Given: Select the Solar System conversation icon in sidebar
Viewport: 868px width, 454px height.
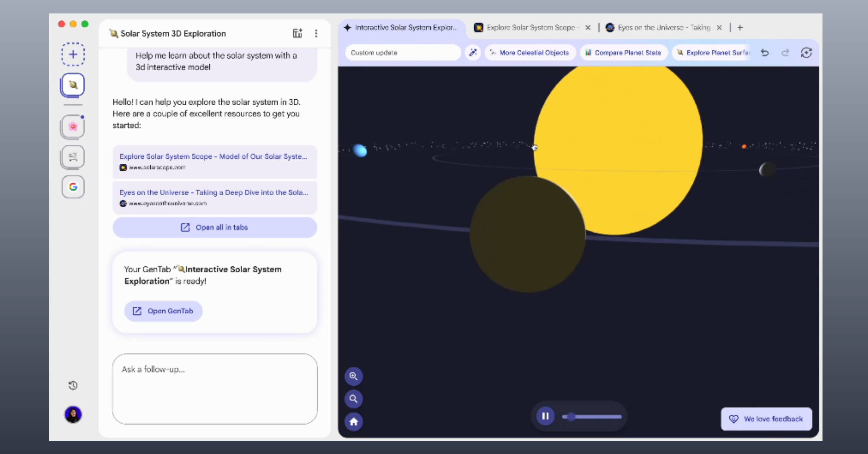Looking at the screenshot, I should click(x=73, y=85).
